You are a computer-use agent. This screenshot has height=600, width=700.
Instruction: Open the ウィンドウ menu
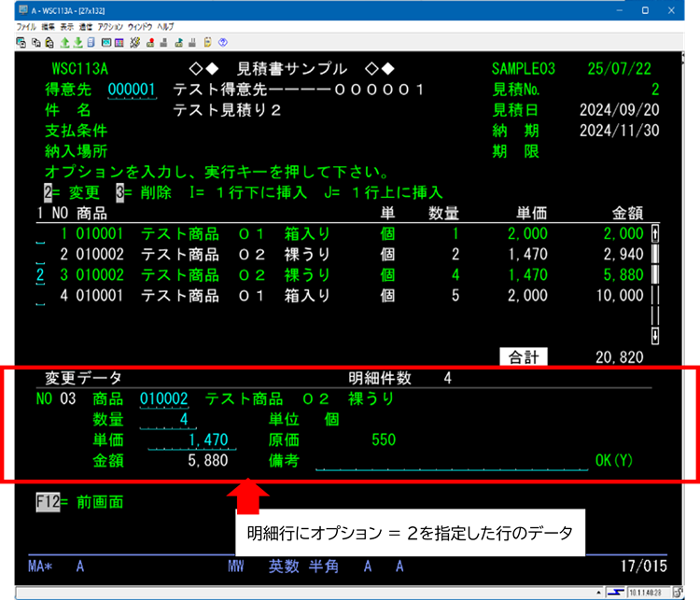click(140, 27)
